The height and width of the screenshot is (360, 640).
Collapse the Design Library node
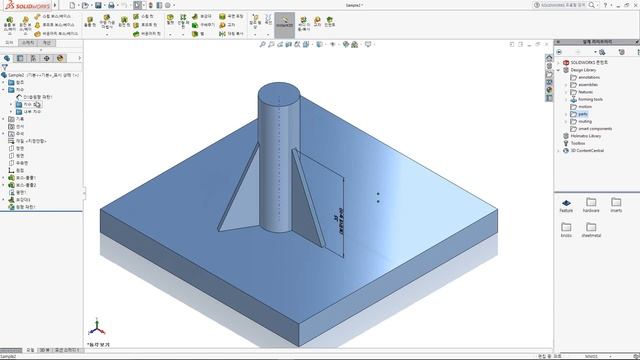tap(558, 70)
